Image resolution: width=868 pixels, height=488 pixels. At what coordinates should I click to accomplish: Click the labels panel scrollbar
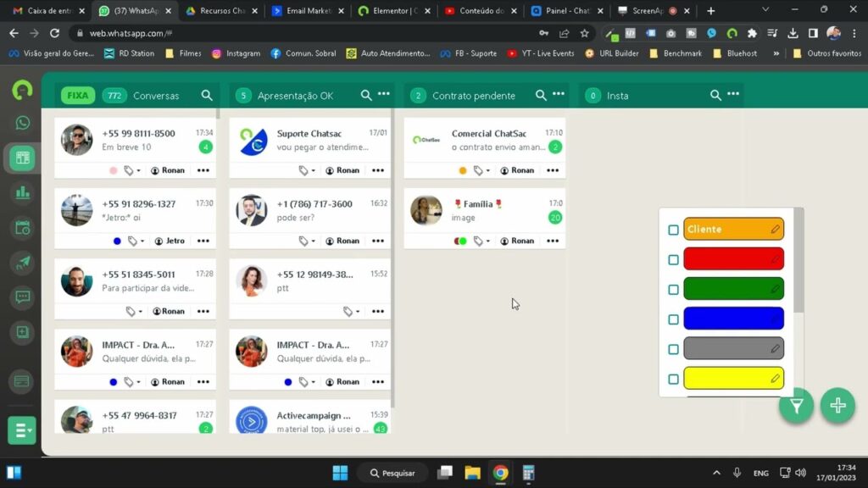pyautogui.click(x=798, y=260)
